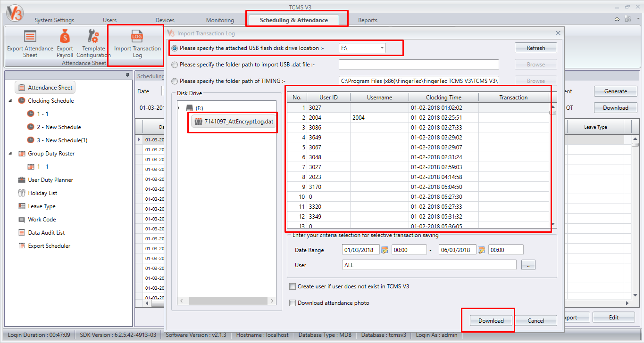Viewport: 644px width, 343px height.
Task: Open the end date calendar picker
Action: [482, 250]
